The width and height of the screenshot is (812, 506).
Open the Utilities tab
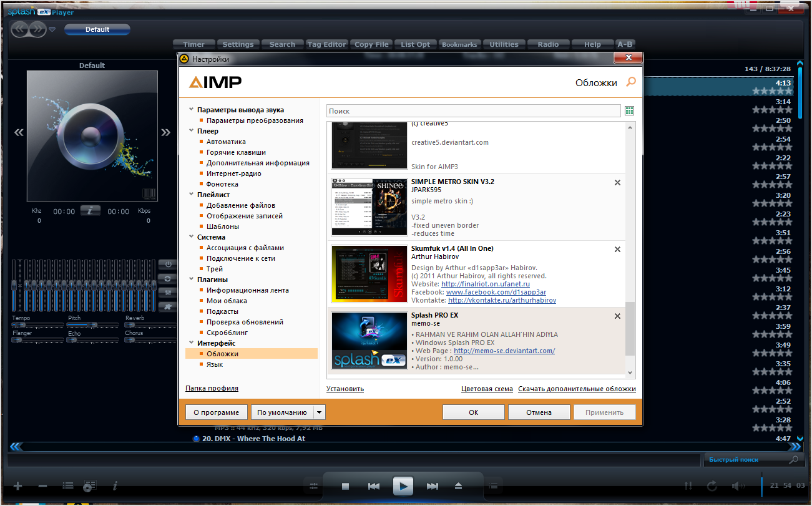coord(504,44)
